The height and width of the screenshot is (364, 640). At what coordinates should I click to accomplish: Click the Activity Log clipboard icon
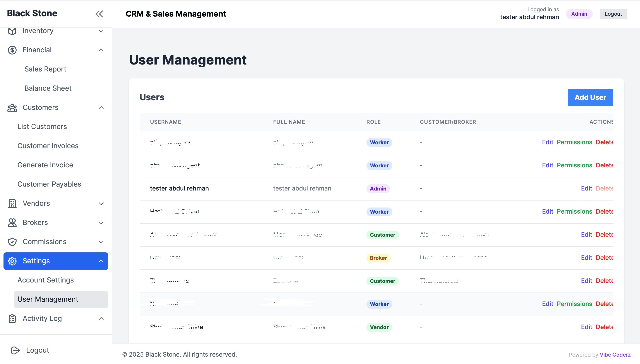pyautogui.click(x=12, y=318)
